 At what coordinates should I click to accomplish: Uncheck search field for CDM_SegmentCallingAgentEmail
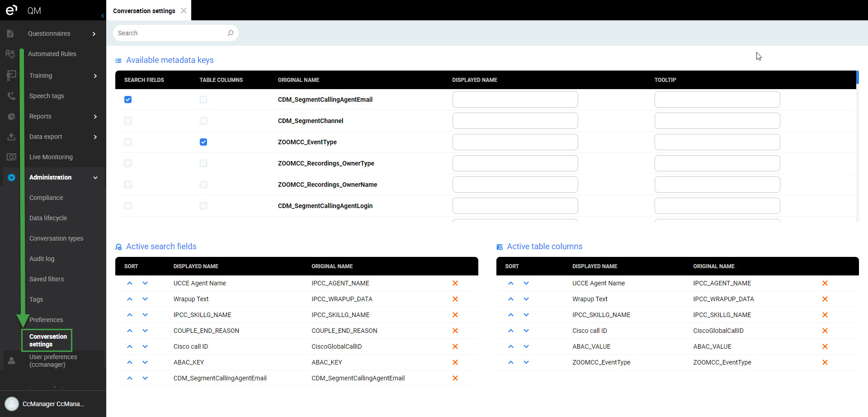point(128,100)
